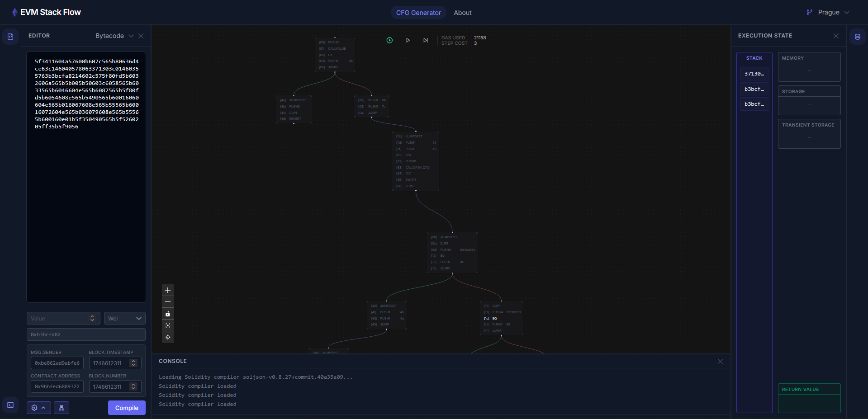The height and width of the screenshot is (419, 868).
Task: Adjust the Value field stepper arrows
Action: (x=92, y=318)
